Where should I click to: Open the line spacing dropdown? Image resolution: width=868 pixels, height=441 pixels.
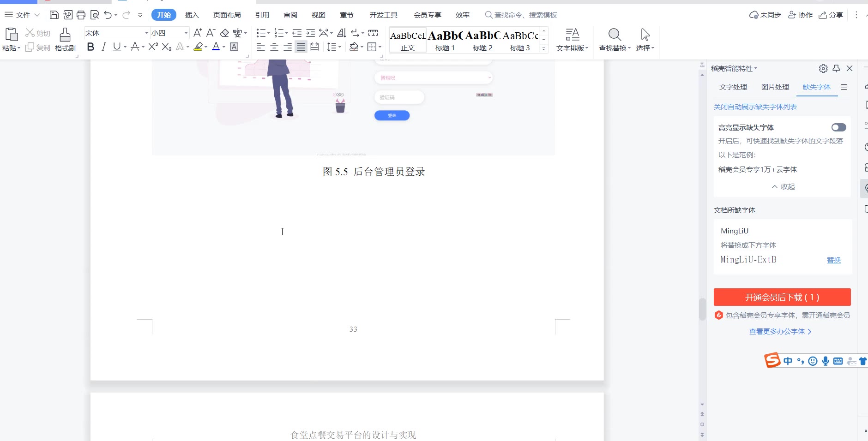334,47
